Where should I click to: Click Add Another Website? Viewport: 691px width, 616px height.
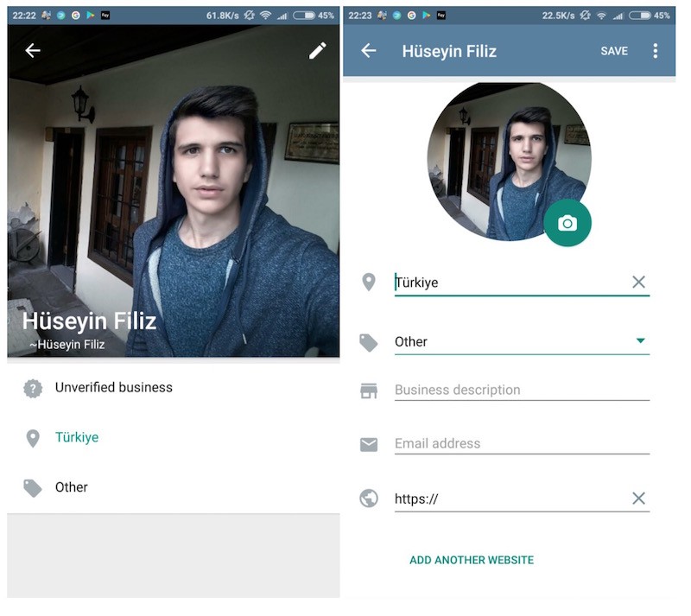click(472, 560)
